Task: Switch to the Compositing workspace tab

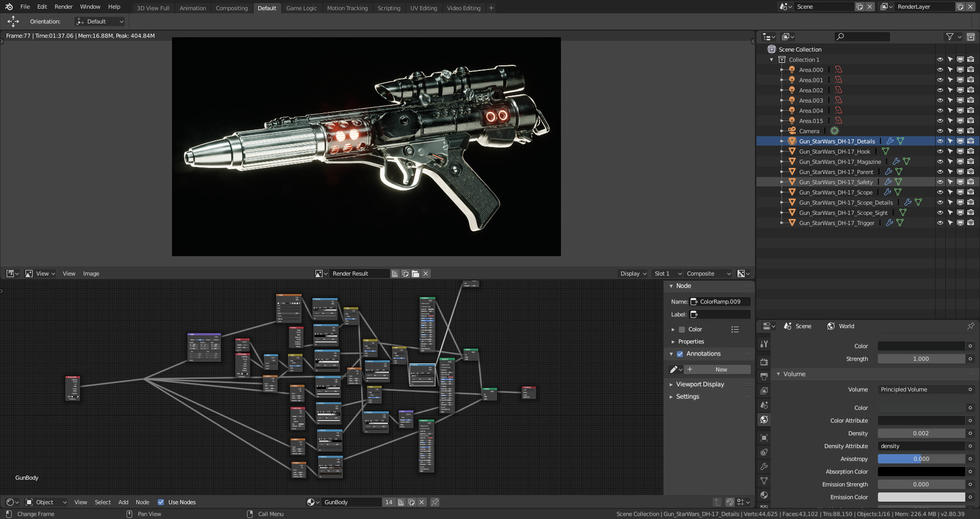Action: pos(232,8)
